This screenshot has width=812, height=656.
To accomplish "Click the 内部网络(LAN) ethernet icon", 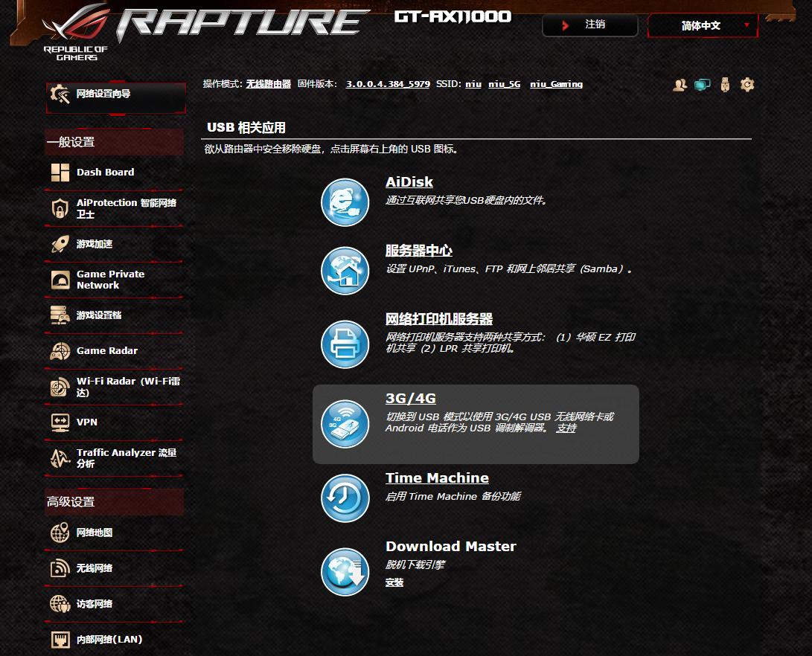I will tap(60, 640).
